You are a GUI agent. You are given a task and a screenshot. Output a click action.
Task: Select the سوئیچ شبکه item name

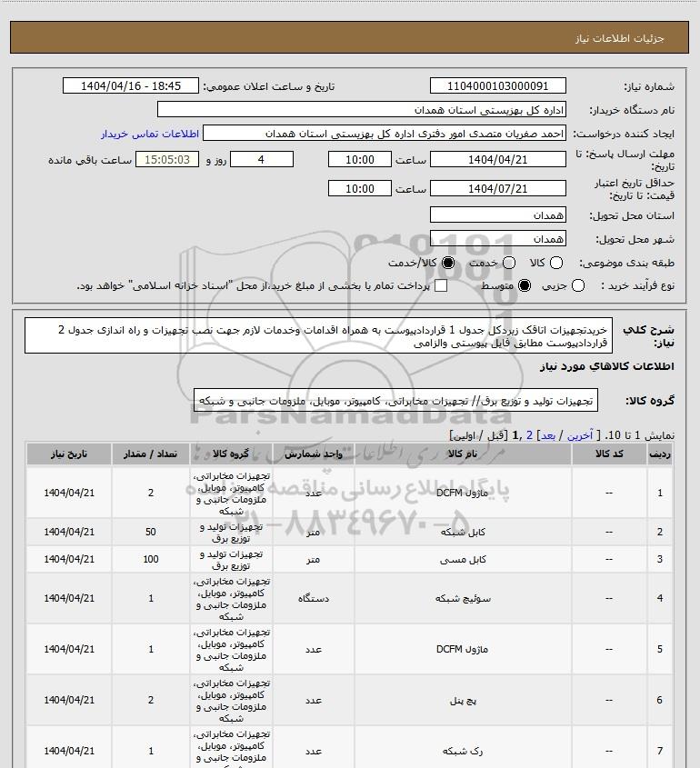[x=463, y=599]
